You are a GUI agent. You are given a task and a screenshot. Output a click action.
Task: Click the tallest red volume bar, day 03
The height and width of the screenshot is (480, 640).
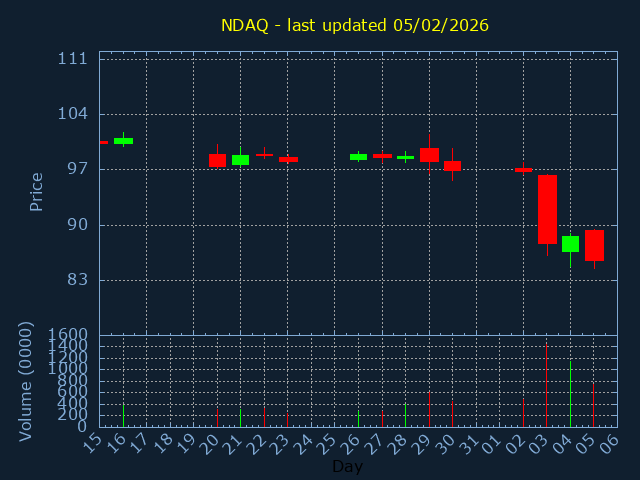pyautogui.click(x=547, y=385)
